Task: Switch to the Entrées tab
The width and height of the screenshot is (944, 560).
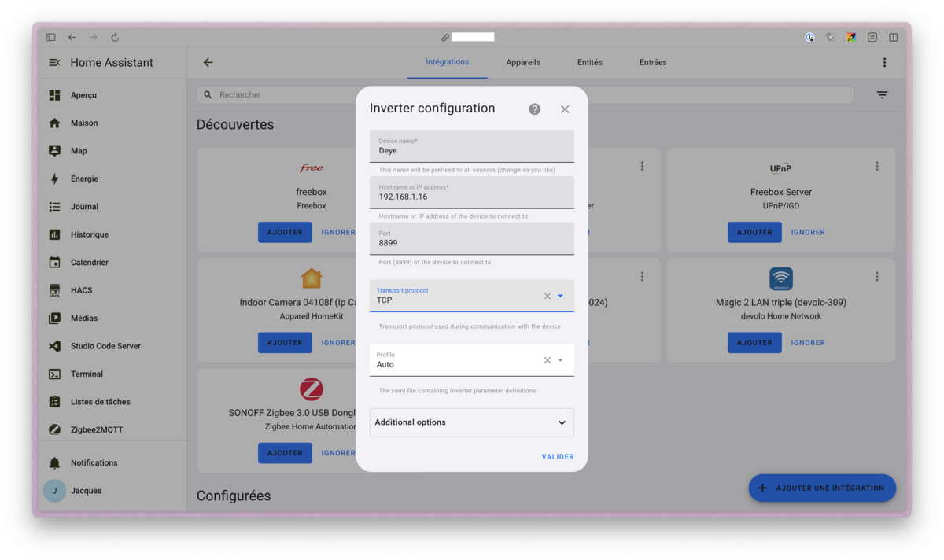Action: click(x=653, y=62)
